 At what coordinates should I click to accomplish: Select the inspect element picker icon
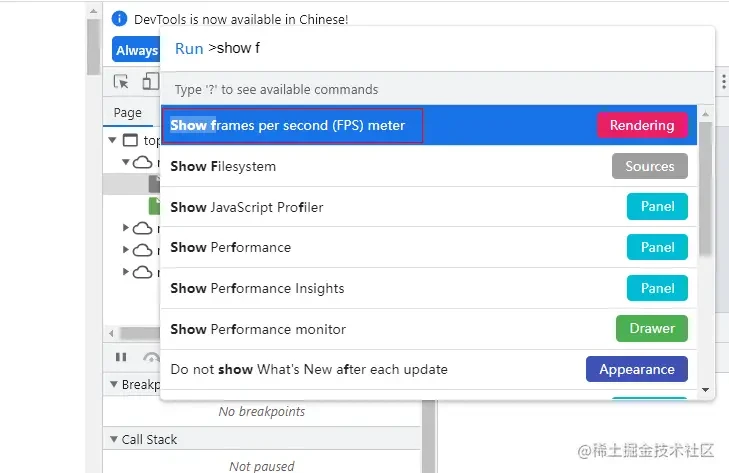(121, 82)
